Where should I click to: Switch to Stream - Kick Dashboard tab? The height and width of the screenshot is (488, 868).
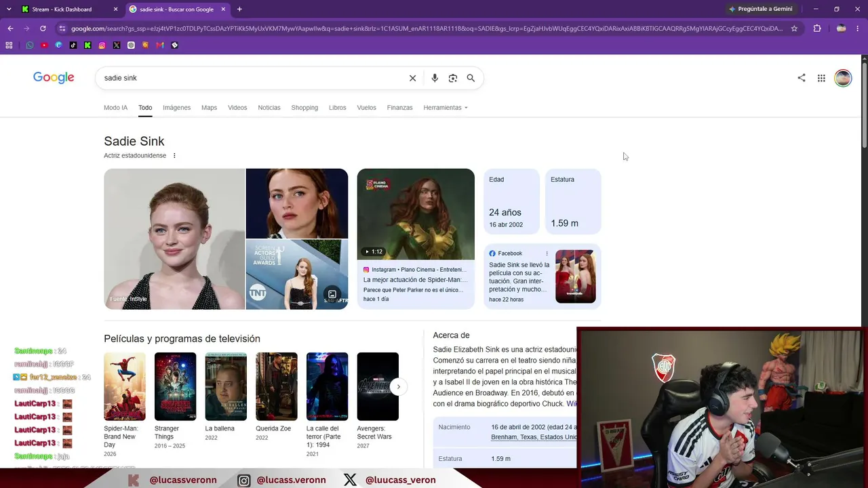click(x=69, y=9)
